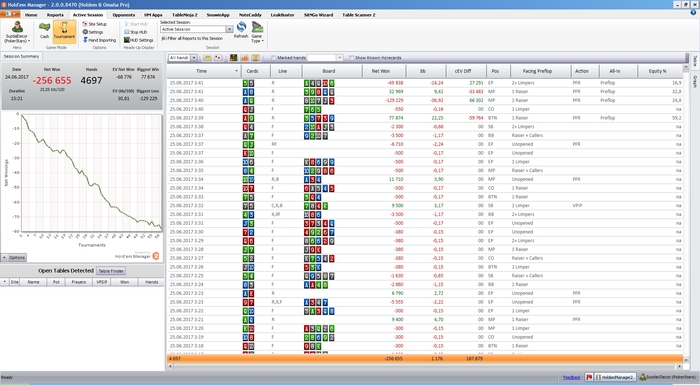Open the Game Type menu
The image size is (700, 385).
click(257, 32)
